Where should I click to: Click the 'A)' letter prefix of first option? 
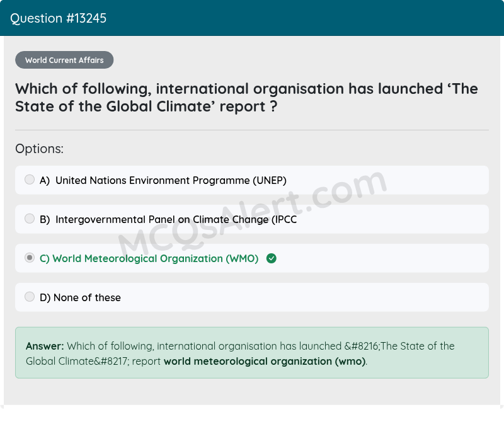pyautogui.click(x=45, y=180)
